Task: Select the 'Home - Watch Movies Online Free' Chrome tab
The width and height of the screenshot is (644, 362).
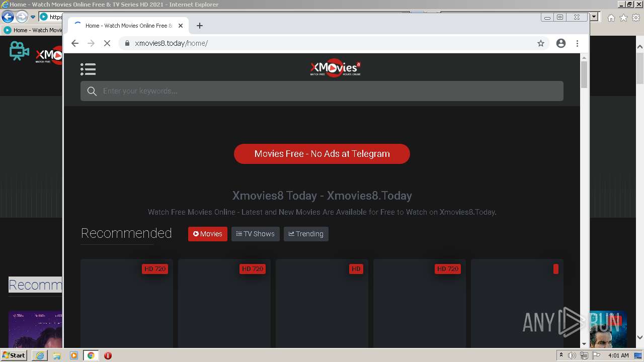Action: [128, 26]
